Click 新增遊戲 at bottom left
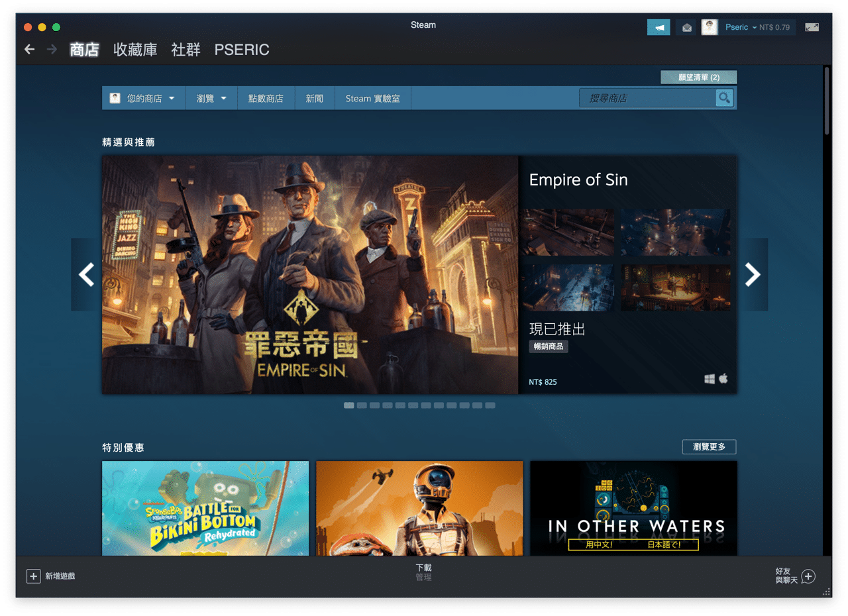The height and width of the screenshot is (616, 848). point(60,576)
